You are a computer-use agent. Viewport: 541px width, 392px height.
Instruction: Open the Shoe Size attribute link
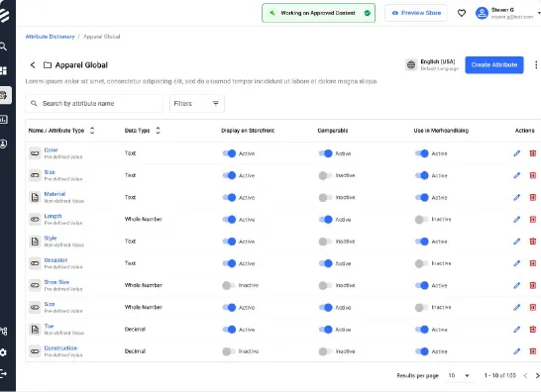(56, 282)
